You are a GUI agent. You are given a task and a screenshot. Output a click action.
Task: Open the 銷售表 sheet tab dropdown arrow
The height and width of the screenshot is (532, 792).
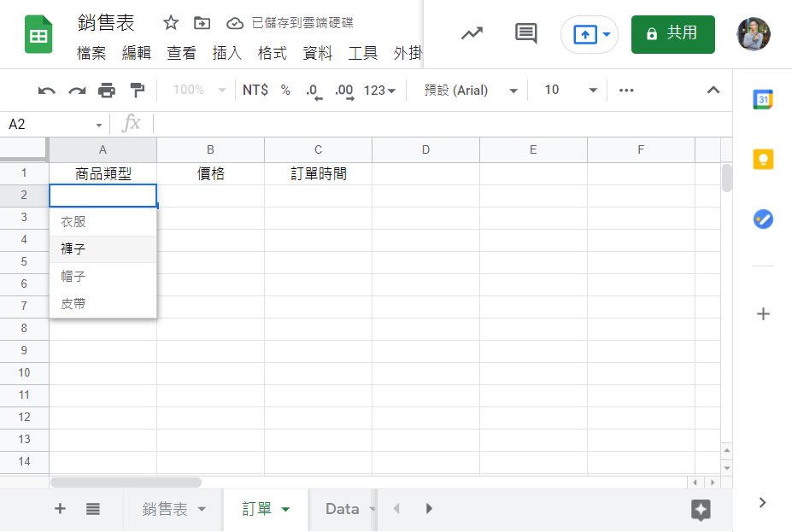(202, 509)
